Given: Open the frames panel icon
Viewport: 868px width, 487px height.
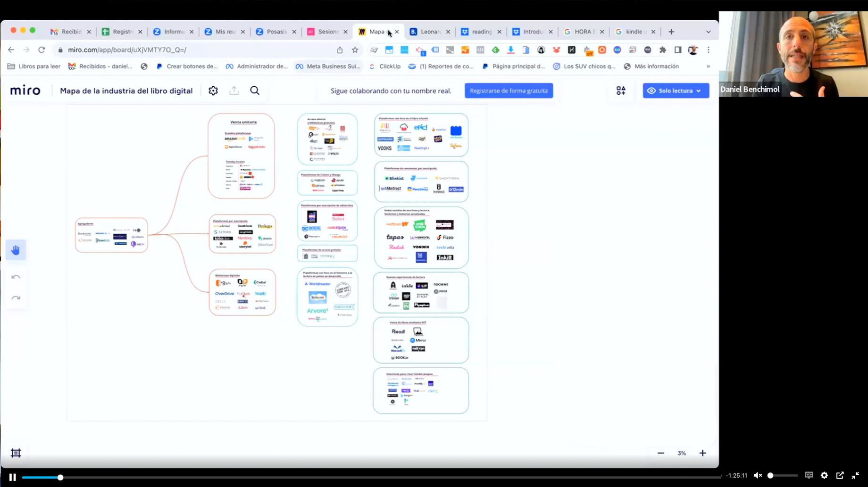Looking at the screenshot, I should pos(16,453).
